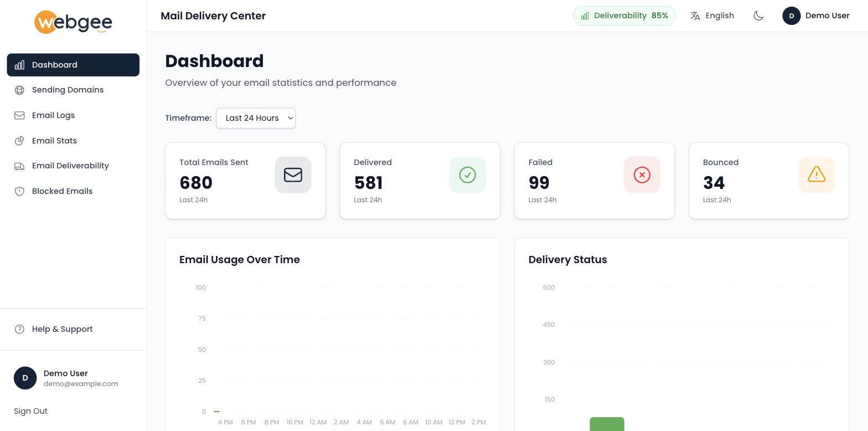The height and width of the screenshot is (431, 868).
Task: Click the Email Stats pie chart icon
Action: [x=19, y=141]
